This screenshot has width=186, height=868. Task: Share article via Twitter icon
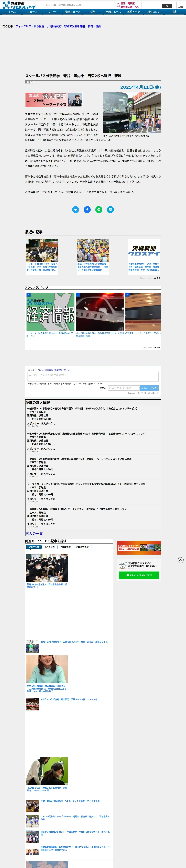point(76,210)
